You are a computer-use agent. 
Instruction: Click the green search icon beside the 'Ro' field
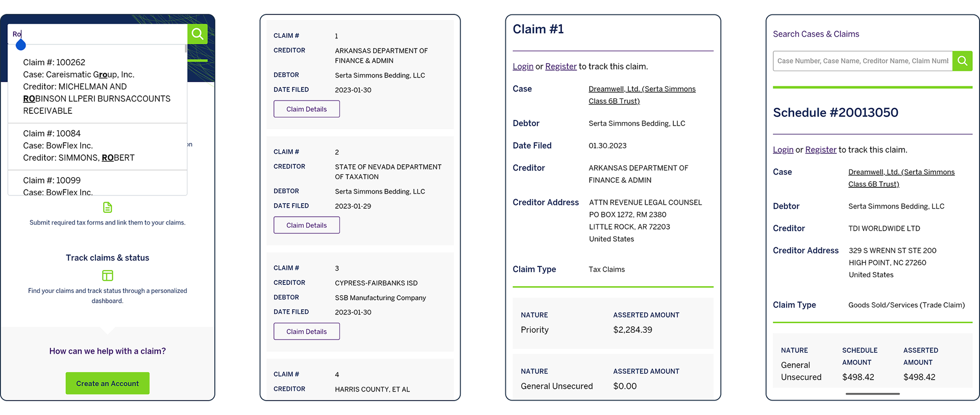click(x=198, y=34)
